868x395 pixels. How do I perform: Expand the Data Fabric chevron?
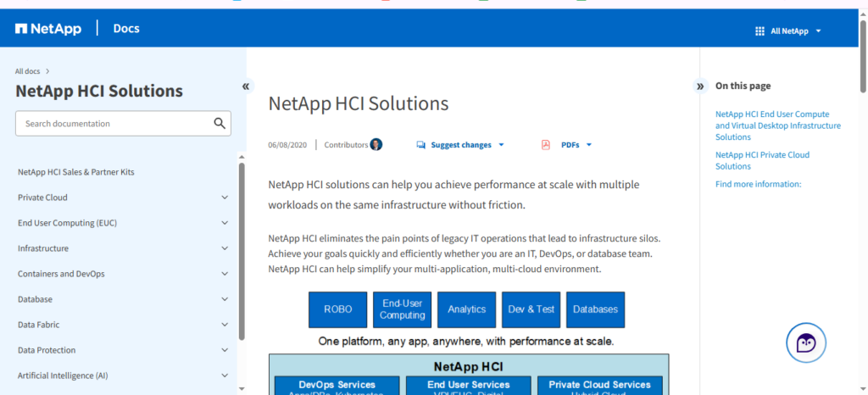coord(225,325)
